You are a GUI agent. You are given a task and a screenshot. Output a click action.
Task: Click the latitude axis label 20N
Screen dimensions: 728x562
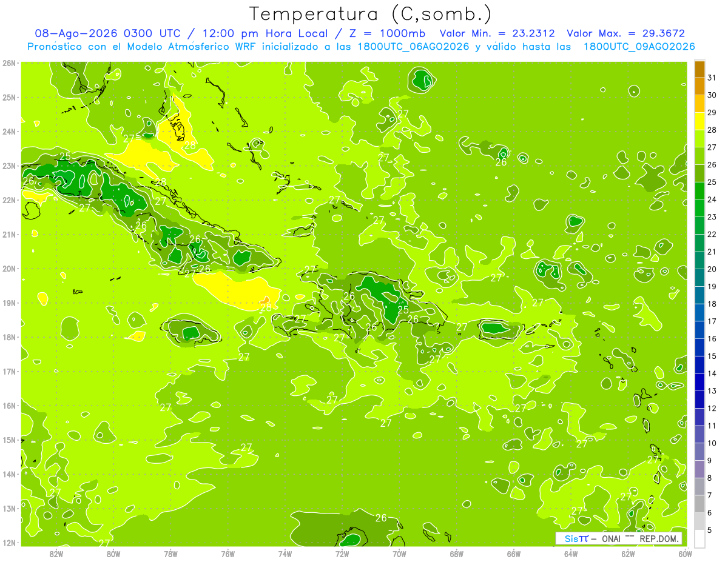[9, 269]
